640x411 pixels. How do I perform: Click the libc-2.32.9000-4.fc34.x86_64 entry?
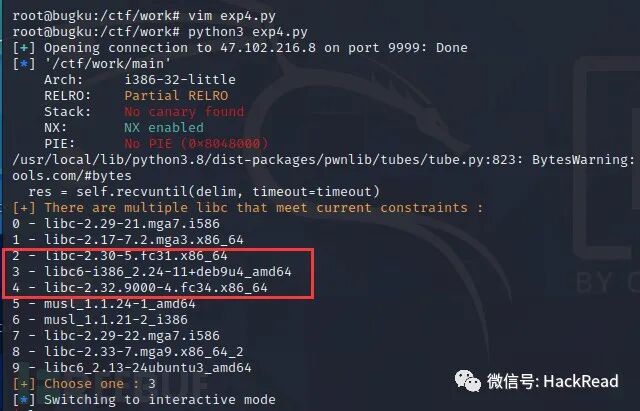pos(140,288)
